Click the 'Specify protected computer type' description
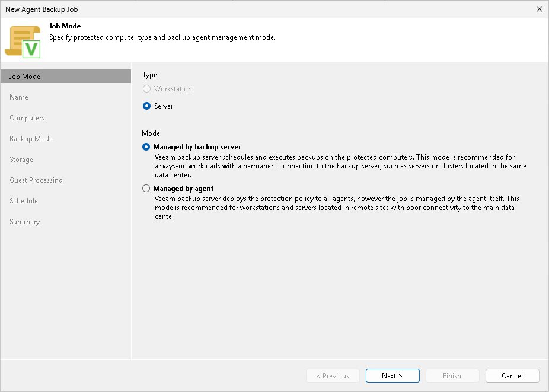 click(162, 37)
